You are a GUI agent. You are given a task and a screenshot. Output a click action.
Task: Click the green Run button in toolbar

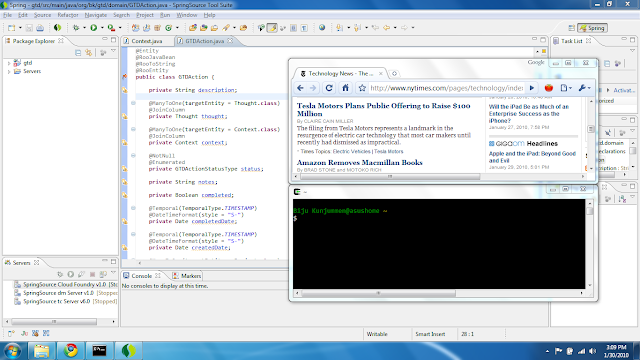click(93, 28)
